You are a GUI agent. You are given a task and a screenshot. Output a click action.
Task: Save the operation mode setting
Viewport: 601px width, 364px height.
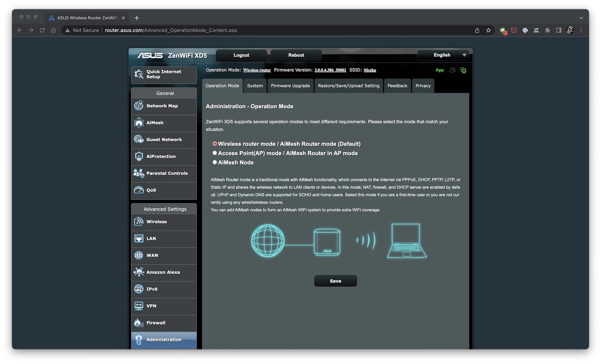(336, 281)
